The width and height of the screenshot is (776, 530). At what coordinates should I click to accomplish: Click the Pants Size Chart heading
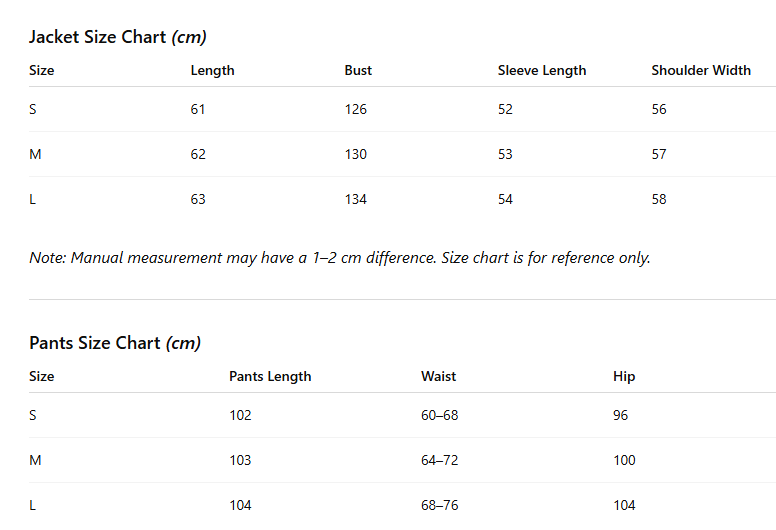click(x=115, y=343)
